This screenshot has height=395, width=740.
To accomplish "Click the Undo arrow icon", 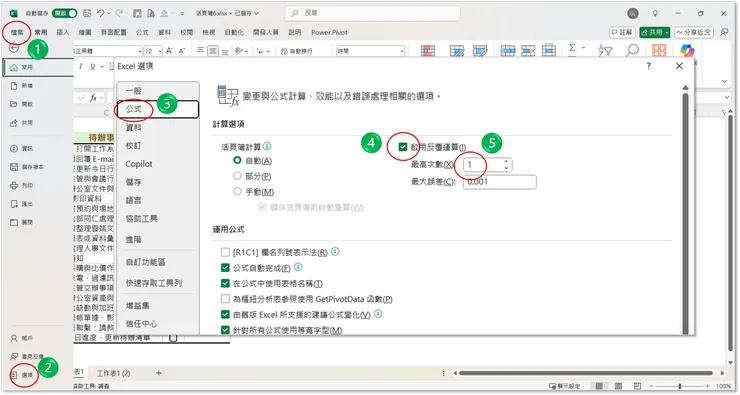I will click(x=101, y=13).
